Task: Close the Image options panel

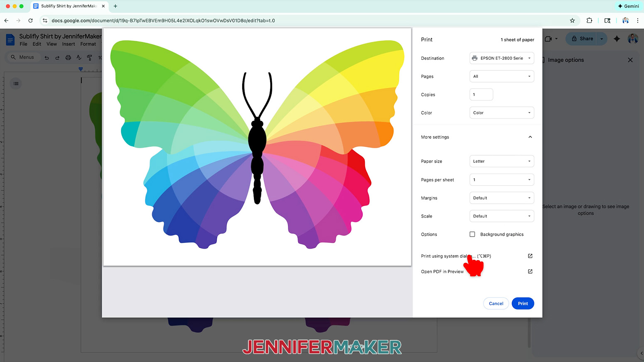Action: pyautogui.click(x=630, y=60)
